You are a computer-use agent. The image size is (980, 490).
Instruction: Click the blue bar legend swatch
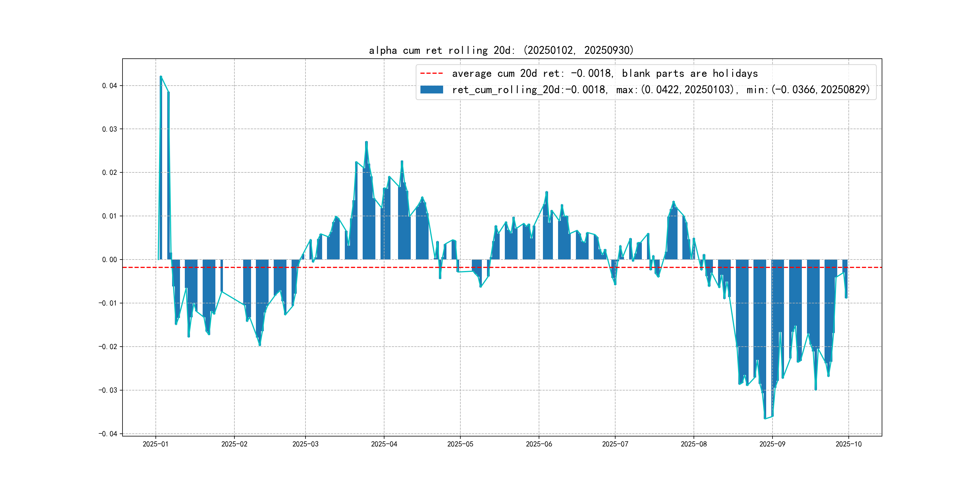coord(431,90)
